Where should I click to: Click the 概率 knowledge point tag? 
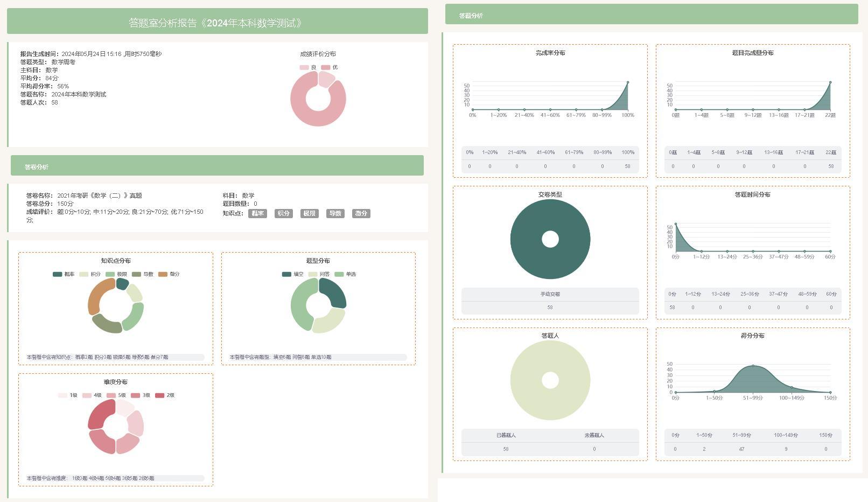click(257, 213)
